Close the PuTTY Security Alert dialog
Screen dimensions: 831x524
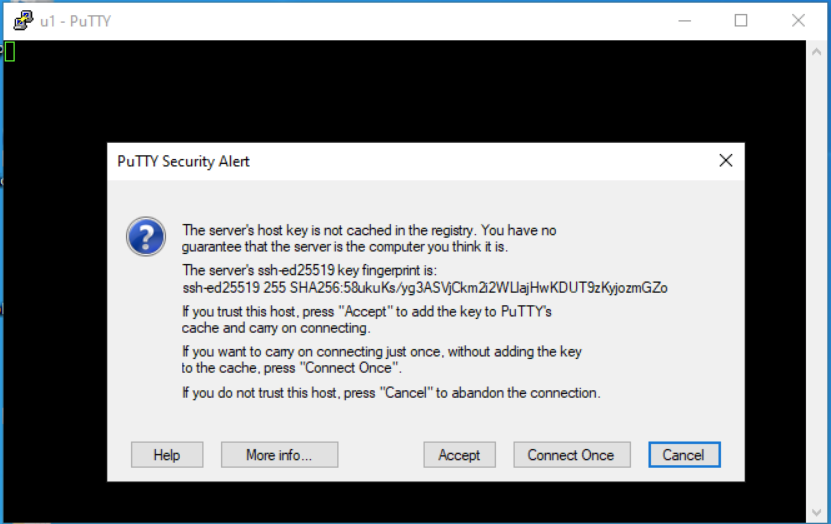coord(726,161)
